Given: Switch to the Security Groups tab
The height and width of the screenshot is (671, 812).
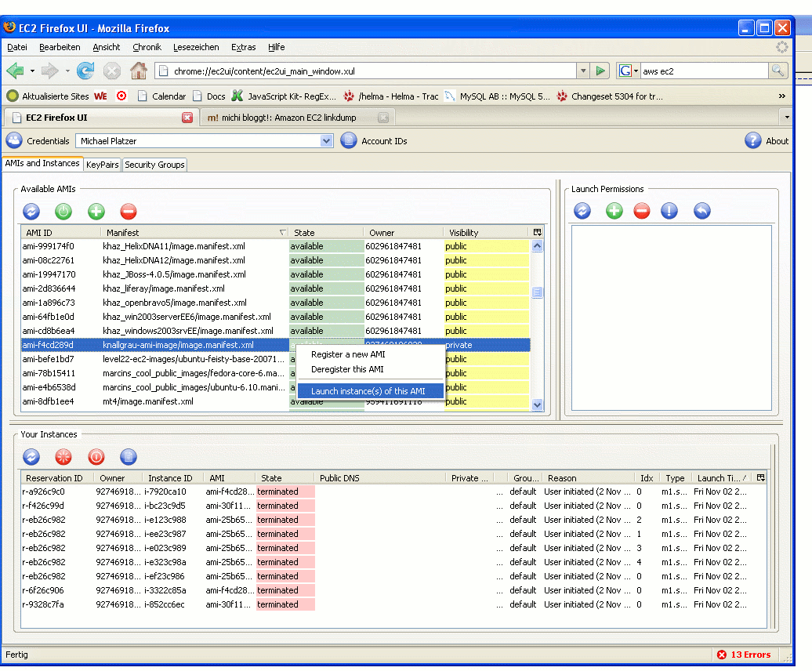Looking at the screenshot, I should [x=154, y=165].
